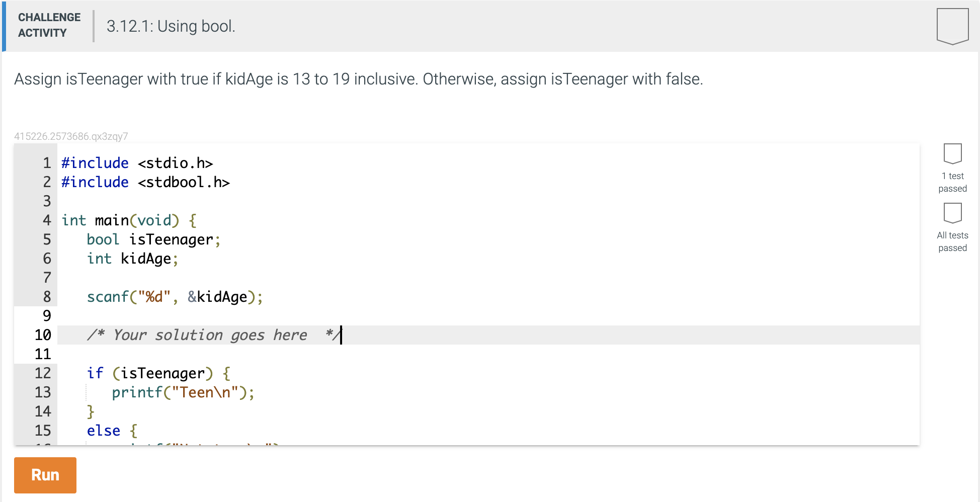This screenshot has height=502, width=980.
Task: Click empty editable line 9 in editor
Action: (488, 316)
